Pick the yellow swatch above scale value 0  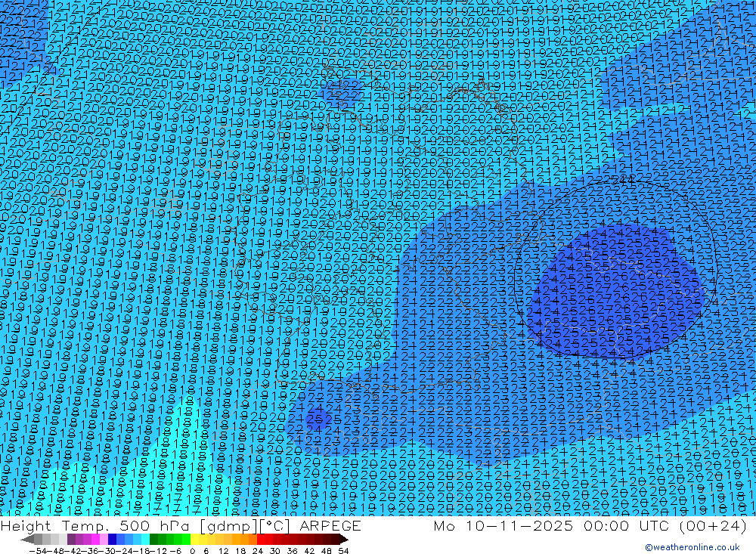(195, 539)
